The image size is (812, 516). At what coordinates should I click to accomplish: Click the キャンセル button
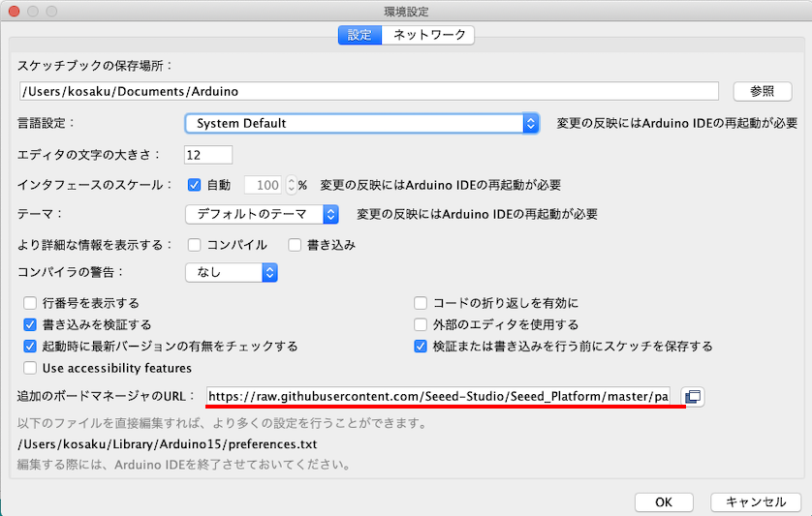click(755, 502)
